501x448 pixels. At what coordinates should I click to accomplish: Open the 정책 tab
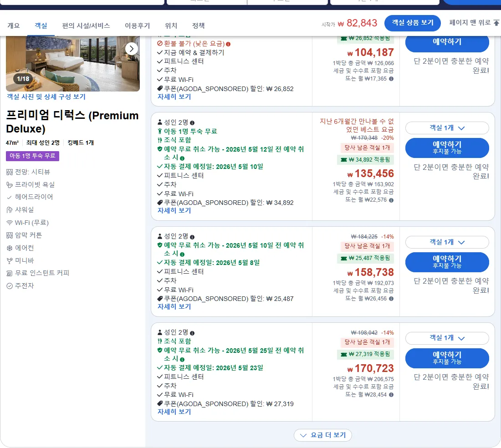[x=199, y=25]
